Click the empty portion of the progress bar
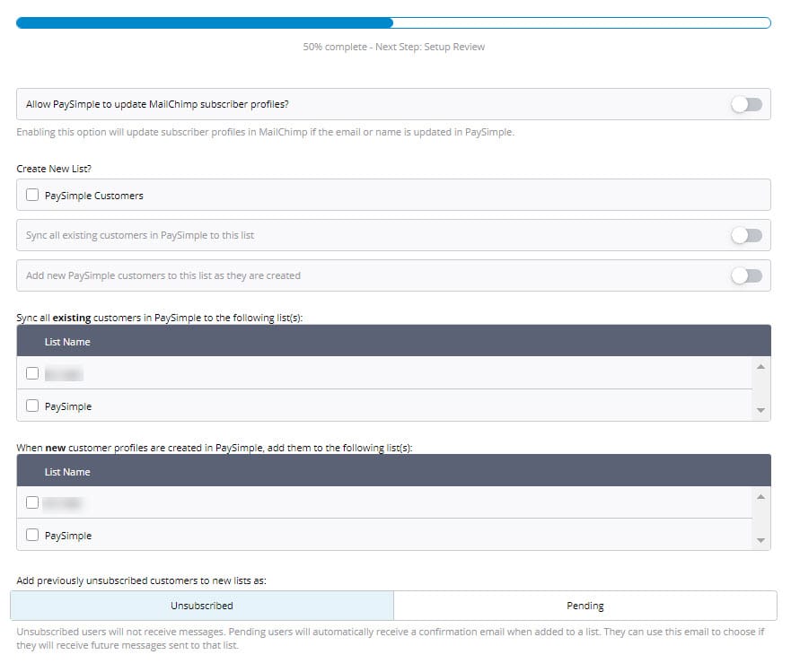Image resolution: width=791 pixels, height=672 pixels. coord(581,23)
